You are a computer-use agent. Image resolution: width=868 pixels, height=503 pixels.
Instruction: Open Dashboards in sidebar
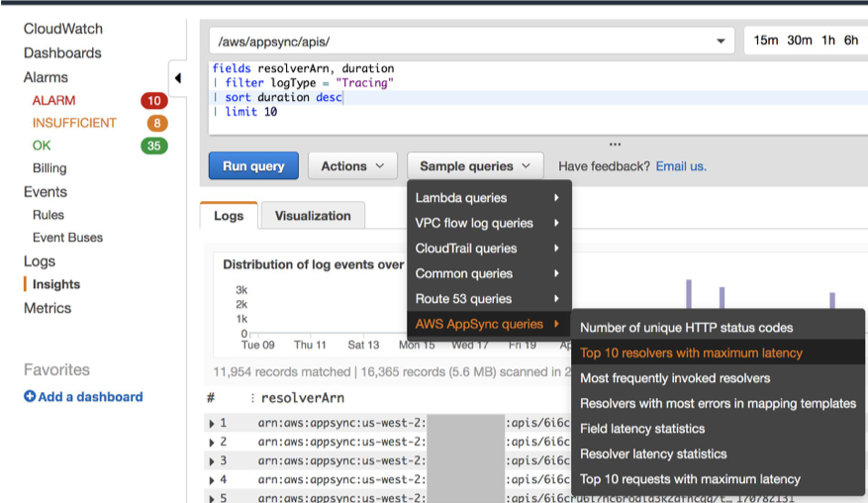[62, 52]
